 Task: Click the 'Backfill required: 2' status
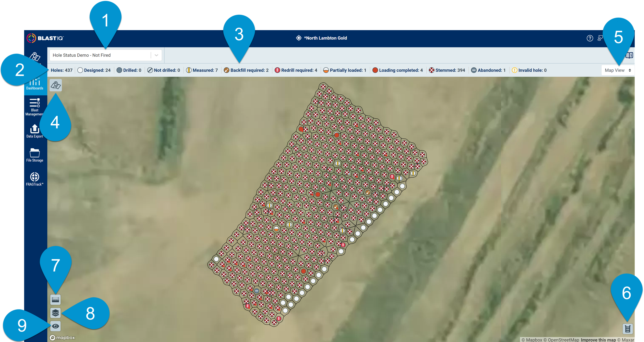246,70
